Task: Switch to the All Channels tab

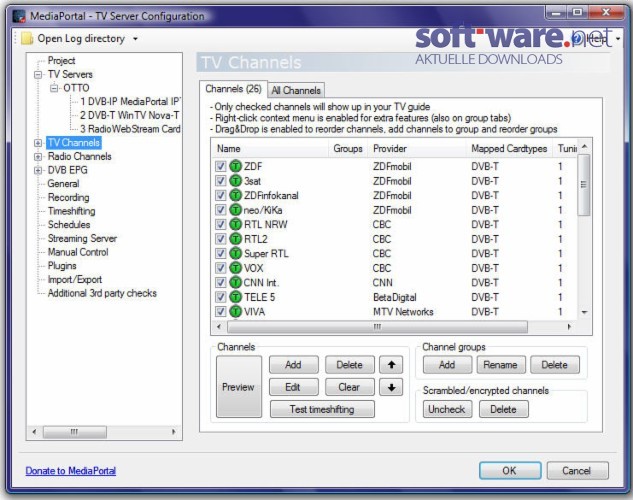Action: point(296,90)
